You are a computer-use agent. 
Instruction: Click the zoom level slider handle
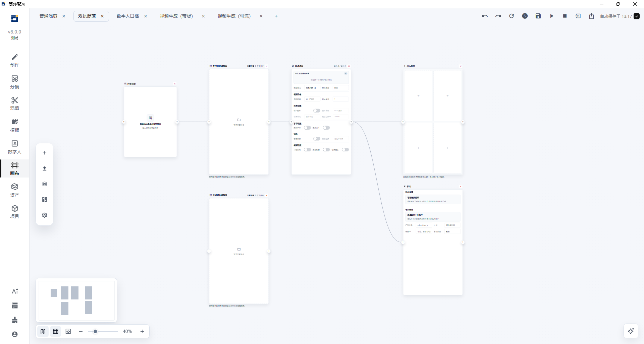tap(95, 331)
